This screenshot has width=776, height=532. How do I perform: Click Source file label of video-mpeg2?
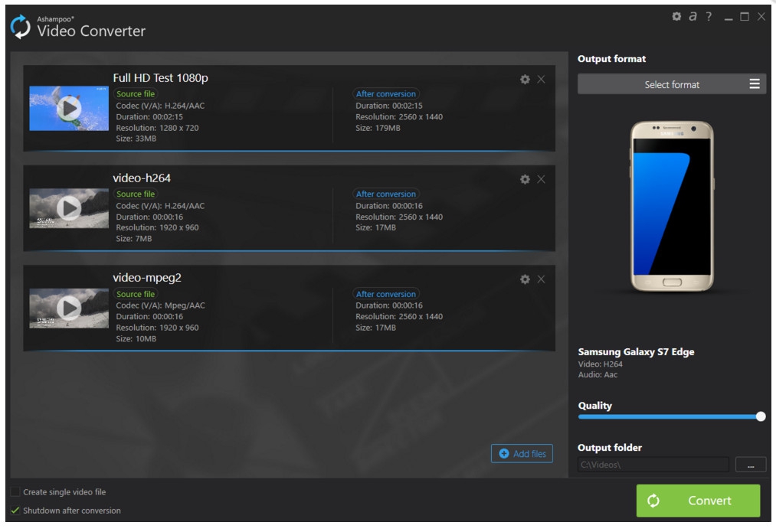[135, 294]
